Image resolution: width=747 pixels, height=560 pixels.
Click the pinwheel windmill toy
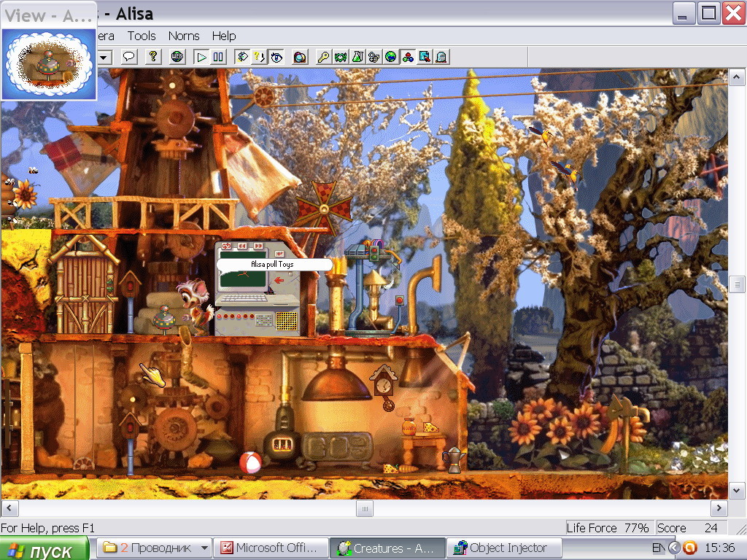click(325, 209)
